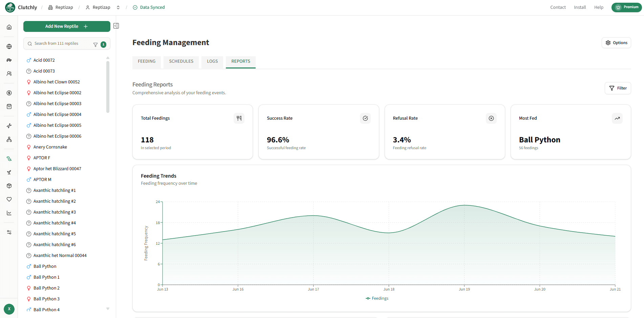Screen dimensions: 644x318
Task: Click the Refusal Rate x-circle icon
Action: tap(491, 118)
